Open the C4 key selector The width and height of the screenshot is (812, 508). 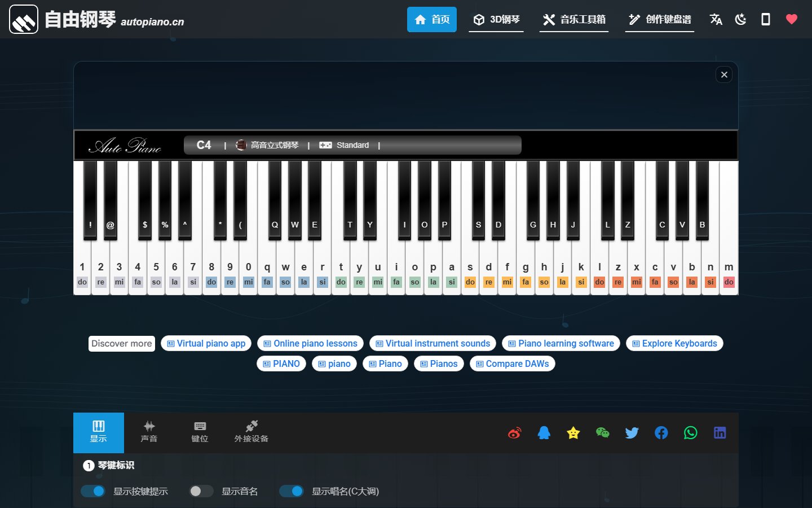pos(204,145)
